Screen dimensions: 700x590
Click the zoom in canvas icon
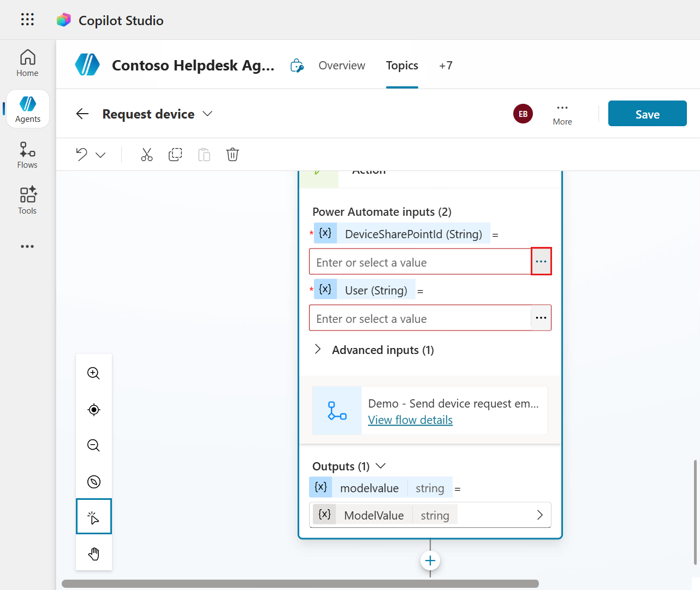tap(93, 373)
